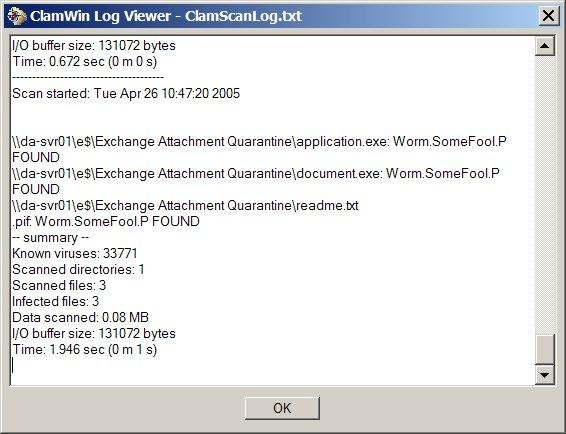The image size is (566, 434).
Task: Close the ClamWin Log Viewer window
Action: pos(548,16)
